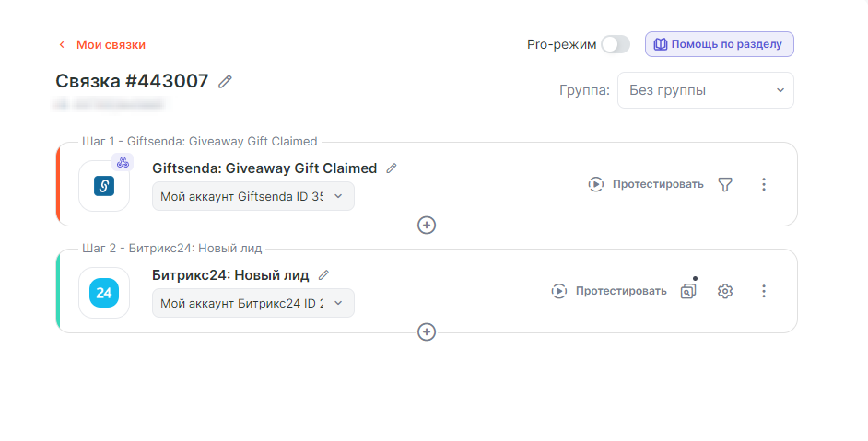868x441 pixels.
Task: Click the Битрикс24 app logo icon
Action: tap(104, 293)
